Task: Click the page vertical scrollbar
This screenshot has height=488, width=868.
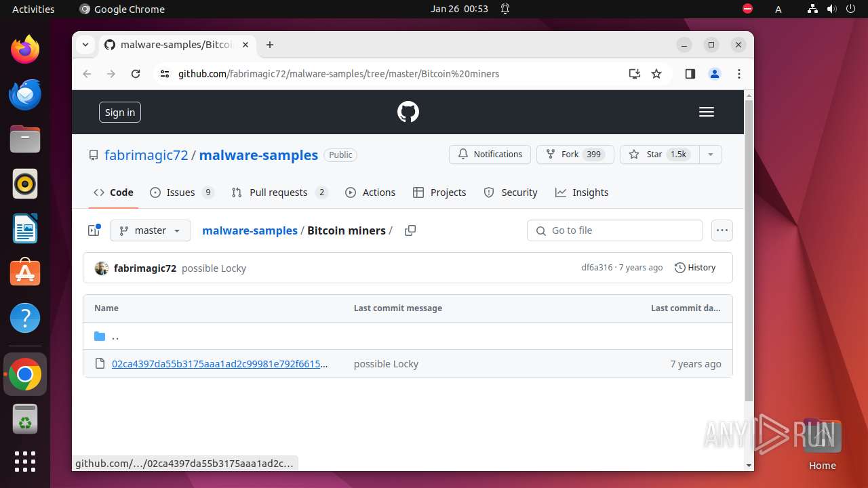Action: pos(749,251)
